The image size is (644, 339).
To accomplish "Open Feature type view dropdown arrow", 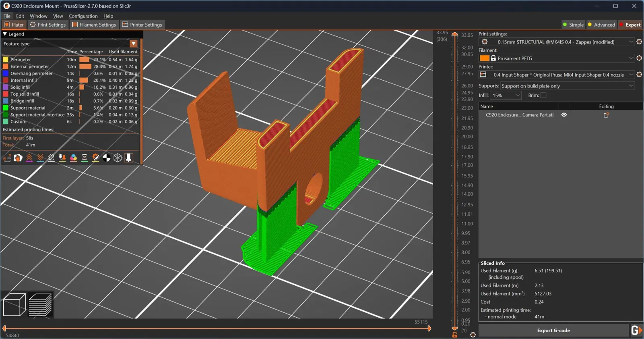I will click(134, 44).
